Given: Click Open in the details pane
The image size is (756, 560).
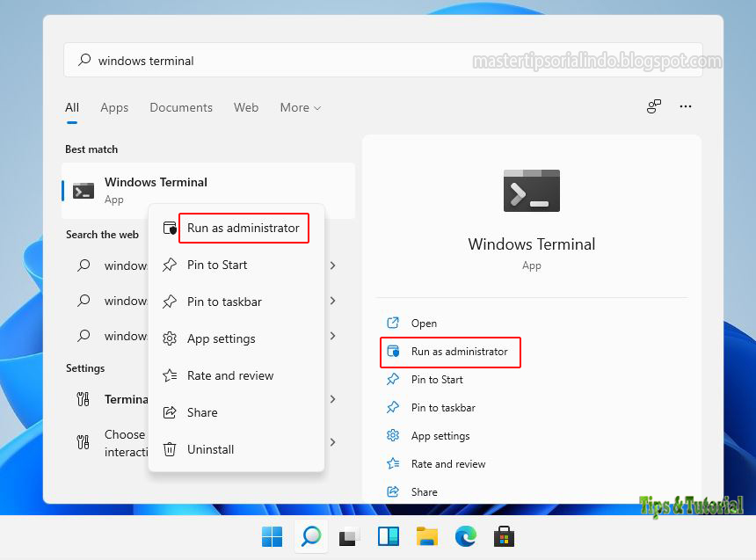Looking at the screenshot, I should (x=424, y=324).
